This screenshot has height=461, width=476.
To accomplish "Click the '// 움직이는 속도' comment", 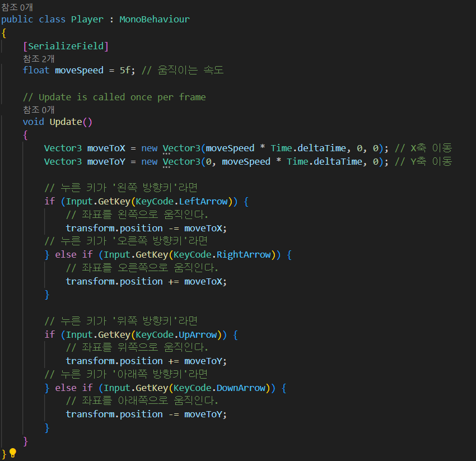I will 183,71.
